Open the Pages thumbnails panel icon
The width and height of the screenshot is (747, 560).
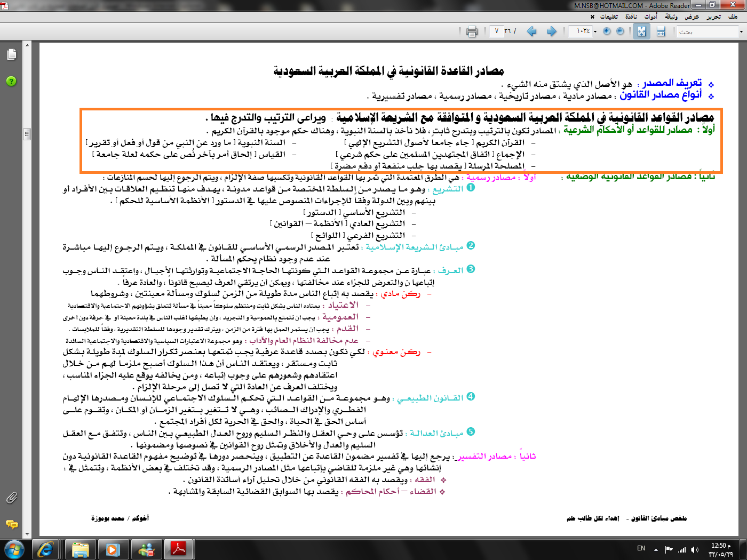(x=12, y=54)
